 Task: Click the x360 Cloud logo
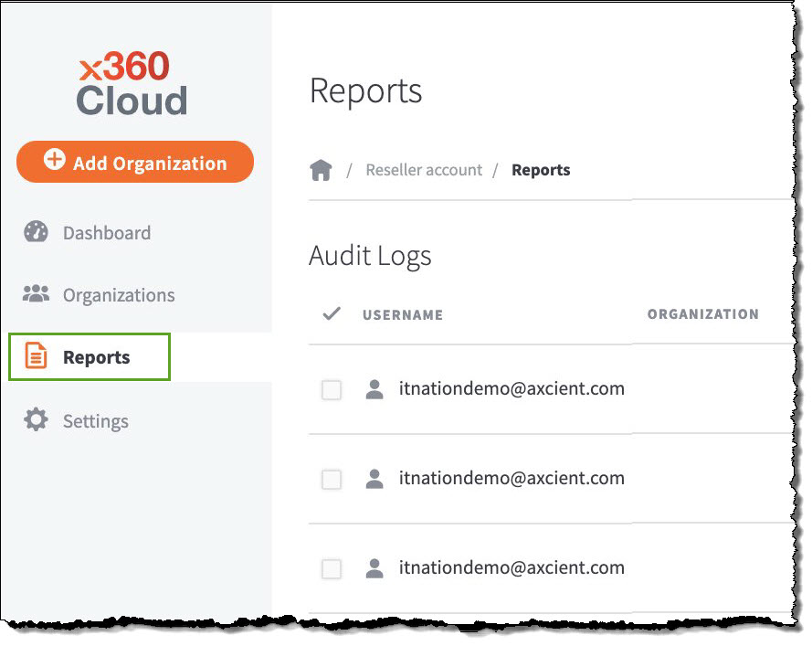pyautogui.click(x=130, y=82)
